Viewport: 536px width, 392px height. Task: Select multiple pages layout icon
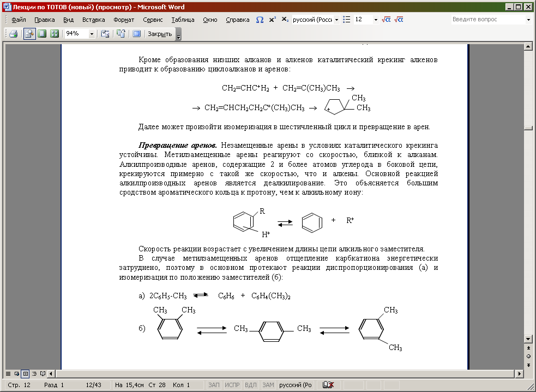click(x=55, y=33)
